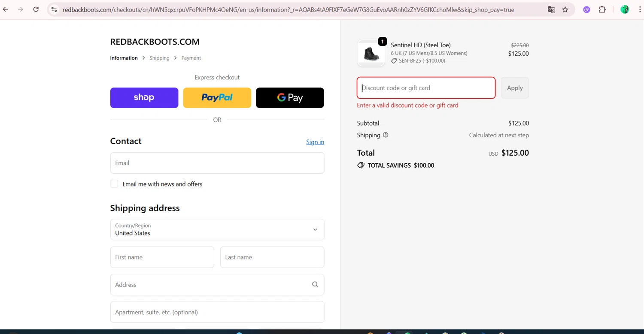This screenshot has height=334, width=644.
Task: Click the Sentinel HD boot thumbnail
Action: (371, 54)
